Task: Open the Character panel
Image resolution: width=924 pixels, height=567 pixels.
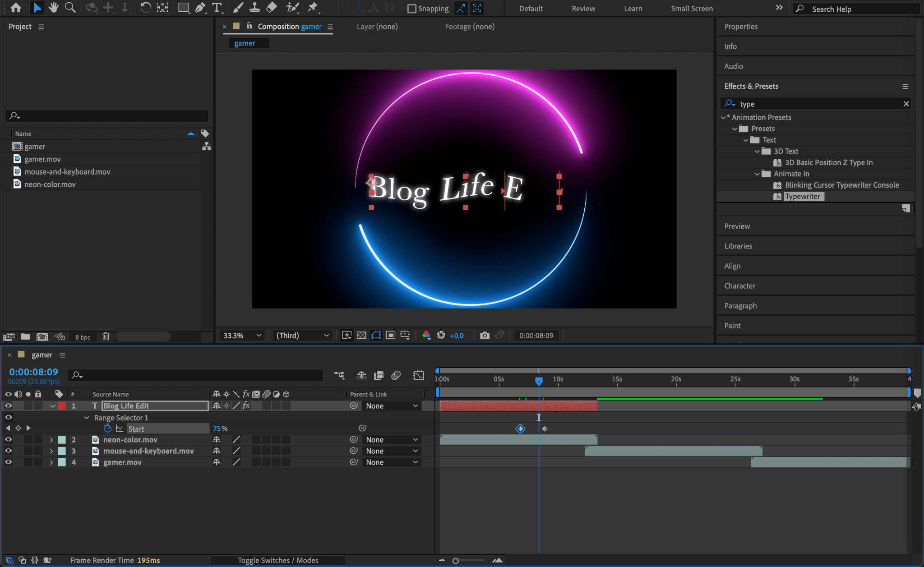Action: 739,286
